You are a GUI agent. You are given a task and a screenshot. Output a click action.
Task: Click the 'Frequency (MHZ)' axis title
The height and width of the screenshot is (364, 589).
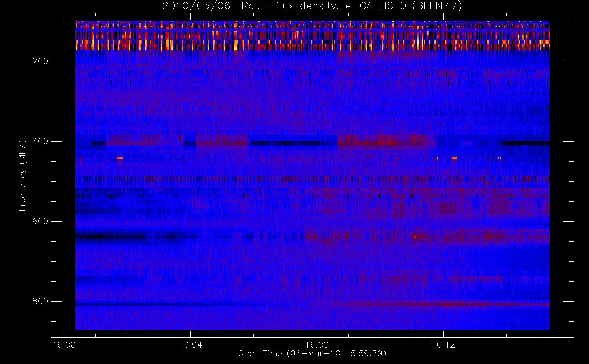point(22,175)
